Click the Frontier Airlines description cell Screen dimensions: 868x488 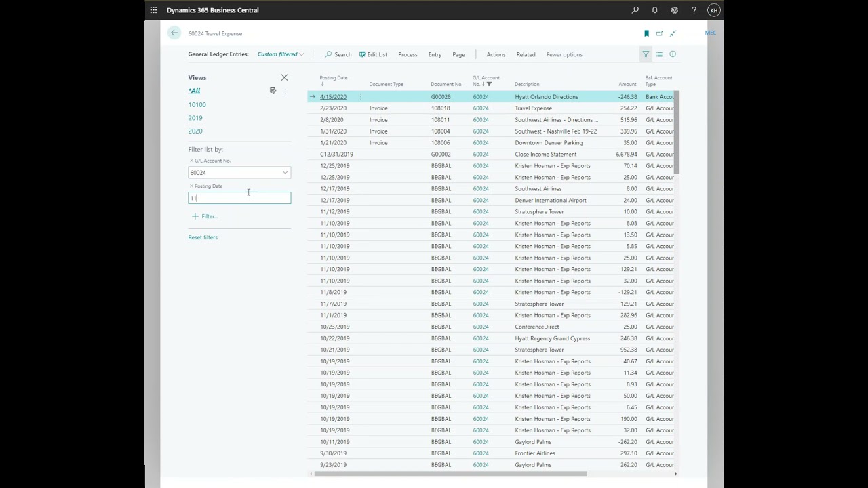click(x=535, y=453)
